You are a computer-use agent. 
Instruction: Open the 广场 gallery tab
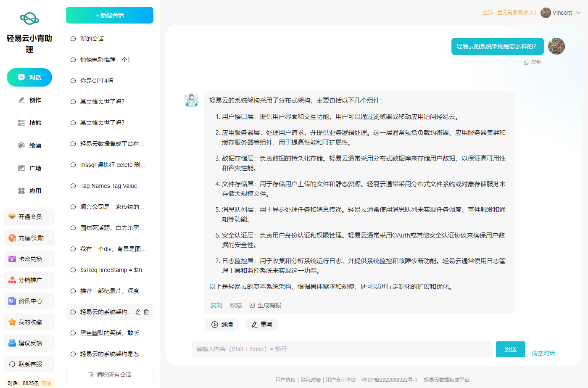29,168
